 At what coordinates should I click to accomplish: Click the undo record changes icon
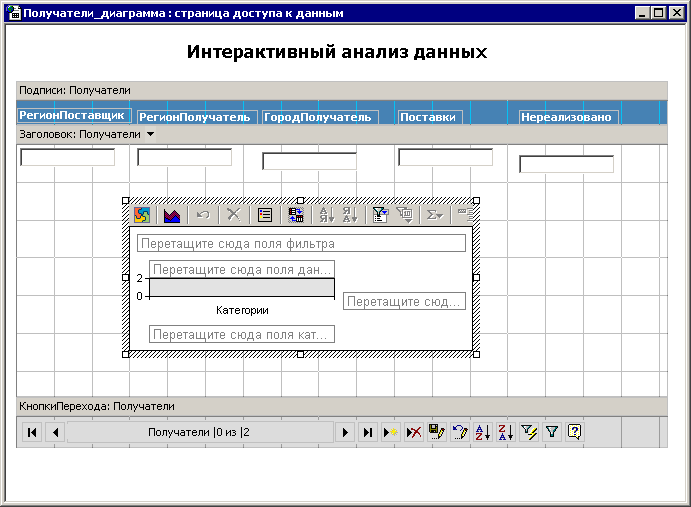pos(460,432)
